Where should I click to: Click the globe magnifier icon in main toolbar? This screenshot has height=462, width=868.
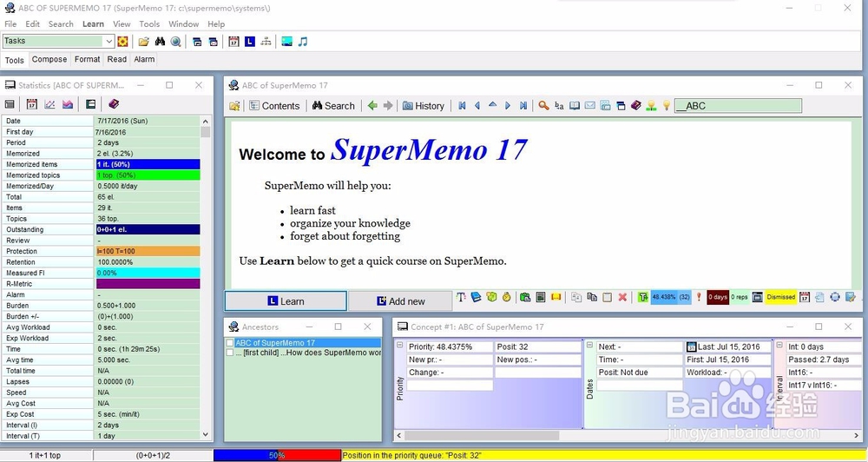[x=176, y=42]
